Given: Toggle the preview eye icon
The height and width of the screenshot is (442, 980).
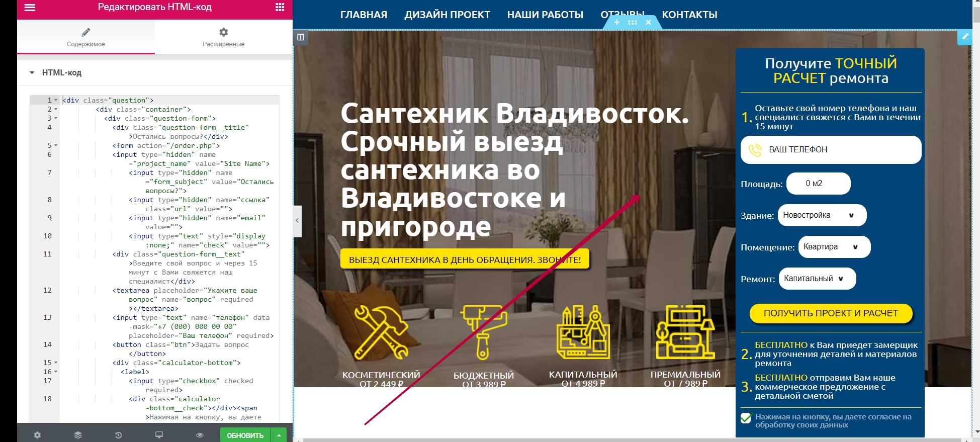Looking at the screenshot, I should [200, 435].
